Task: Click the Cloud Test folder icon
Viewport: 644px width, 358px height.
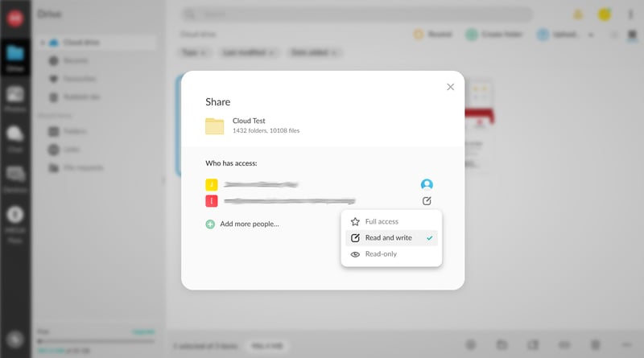Action: point(214,126)
